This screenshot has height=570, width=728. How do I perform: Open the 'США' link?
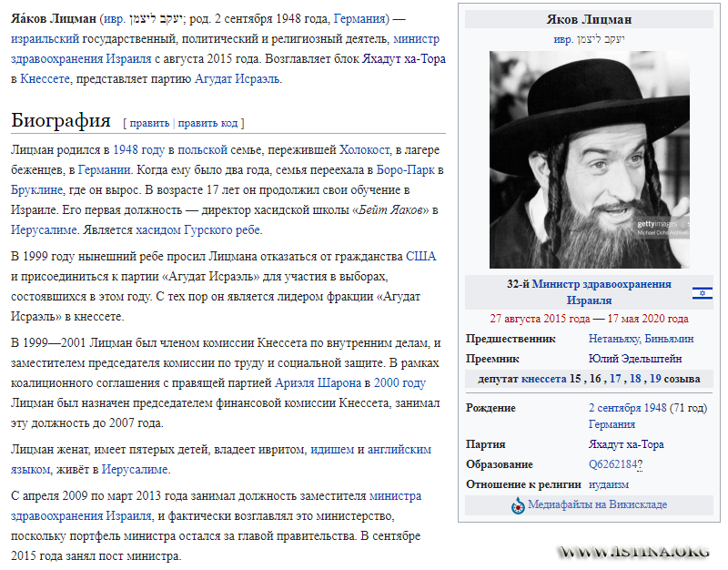point(420,257)
